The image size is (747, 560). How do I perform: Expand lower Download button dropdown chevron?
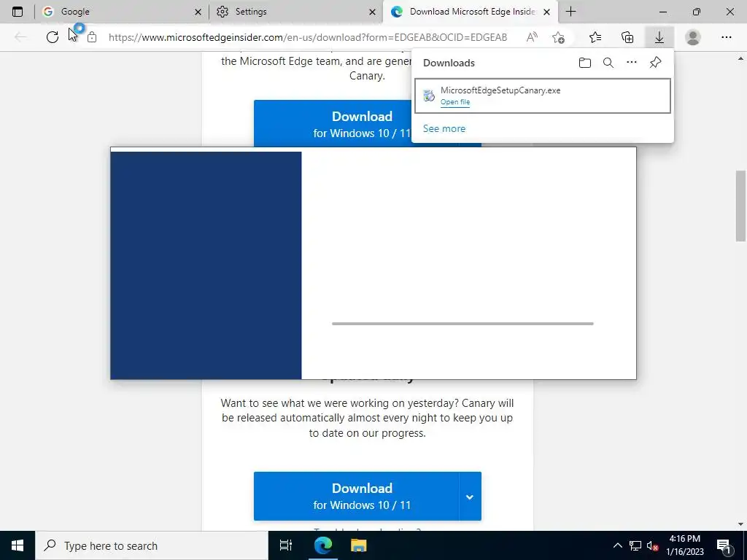coord(470,497)
